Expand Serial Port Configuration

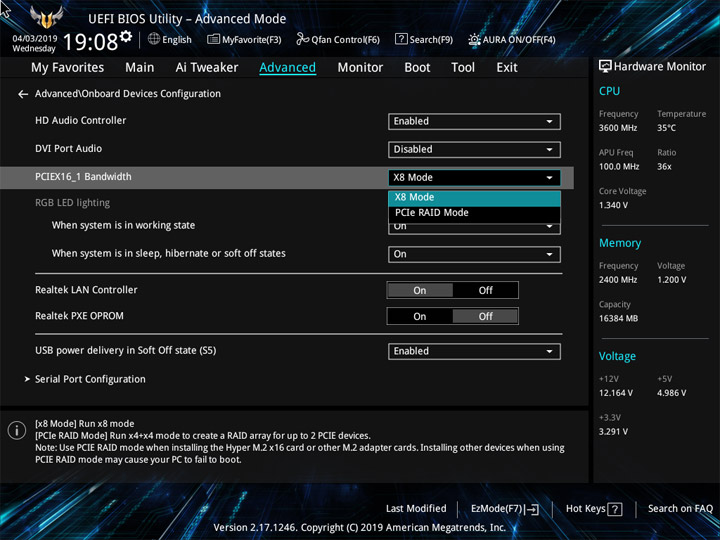(x=90, y=379)
